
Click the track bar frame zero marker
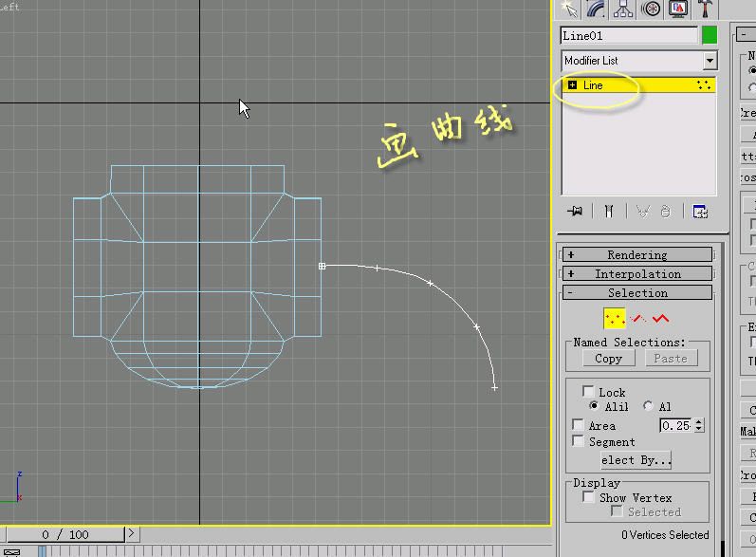coord(42,550)
